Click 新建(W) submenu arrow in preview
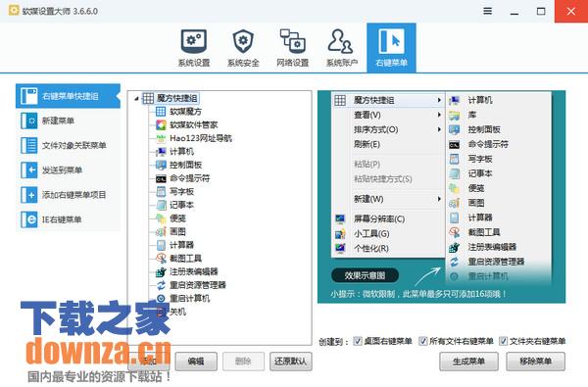The height and width of the screenshot is (387, 588). point(439,199)
